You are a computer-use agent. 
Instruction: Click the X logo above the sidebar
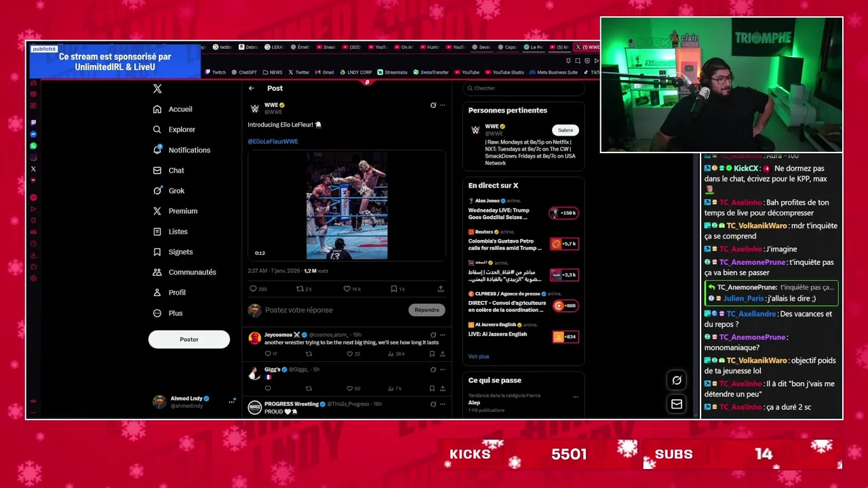click(x=157, y=89)
